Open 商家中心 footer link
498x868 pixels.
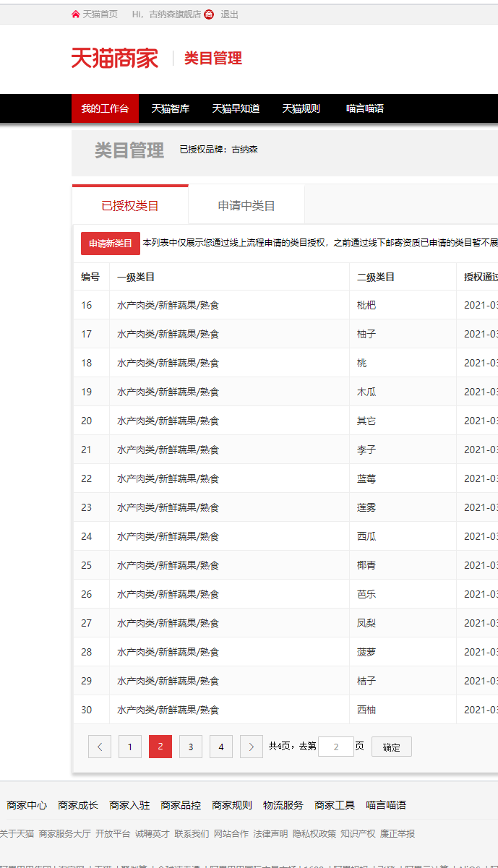27,805
